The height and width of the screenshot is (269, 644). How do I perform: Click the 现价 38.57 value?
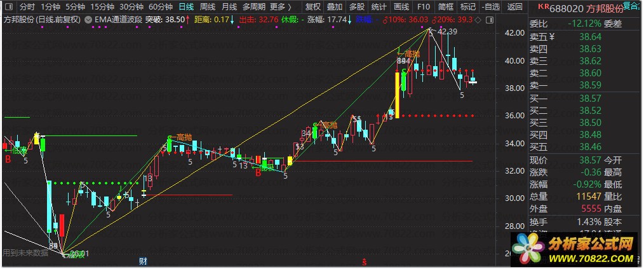click(x=590, y=160)
